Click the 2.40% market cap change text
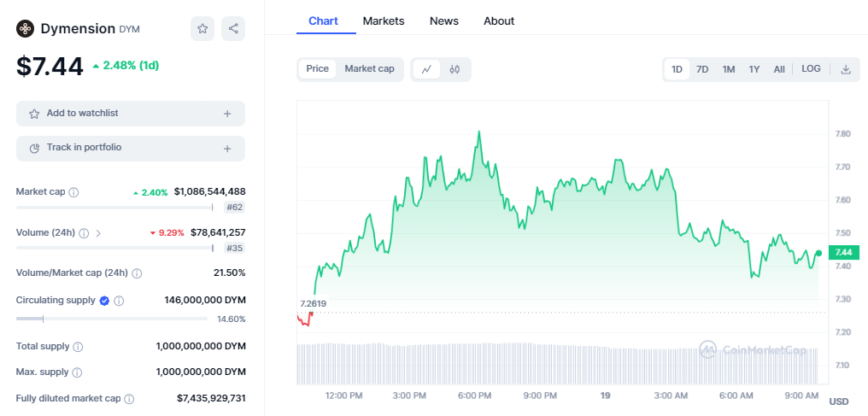This screenshot has width=868, height=416. [x=155, y=192]
